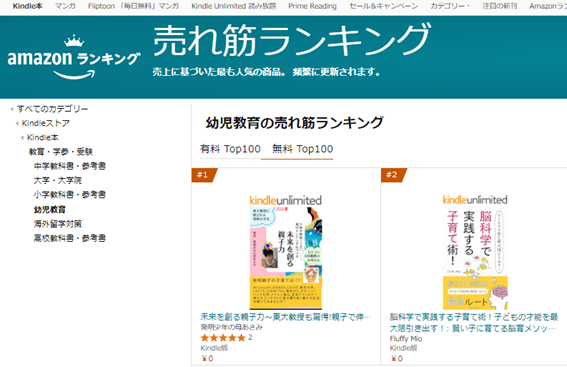
Task: Open Fliptoon「毎日無料」マンガ link
Action: point(133,6)
